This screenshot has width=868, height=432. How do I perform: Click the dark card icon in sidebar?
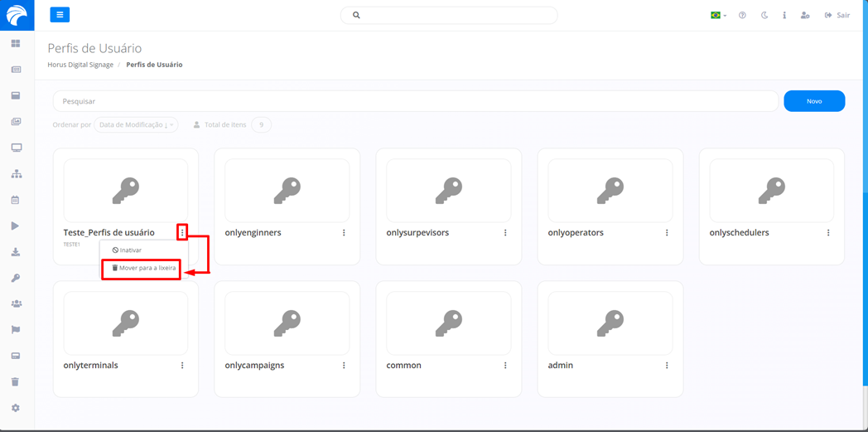click(x=16, y=95)
